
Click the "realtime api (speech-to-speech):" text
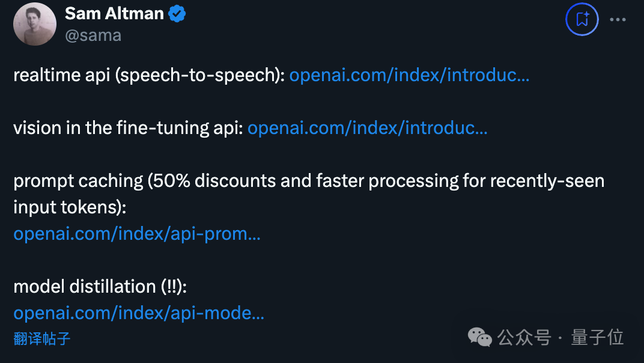pos(149,75)
